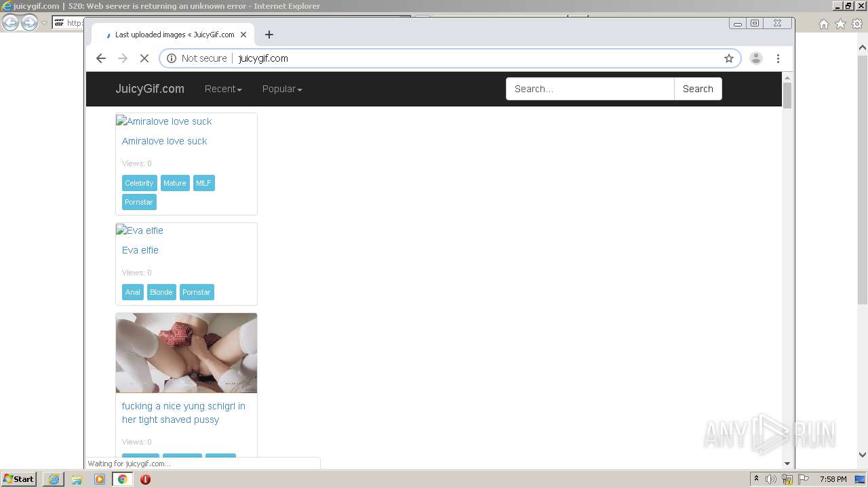Filter by the Blonde tag
Image resolution: width=868 pixels, height=488 pixels.
[161, 292]
